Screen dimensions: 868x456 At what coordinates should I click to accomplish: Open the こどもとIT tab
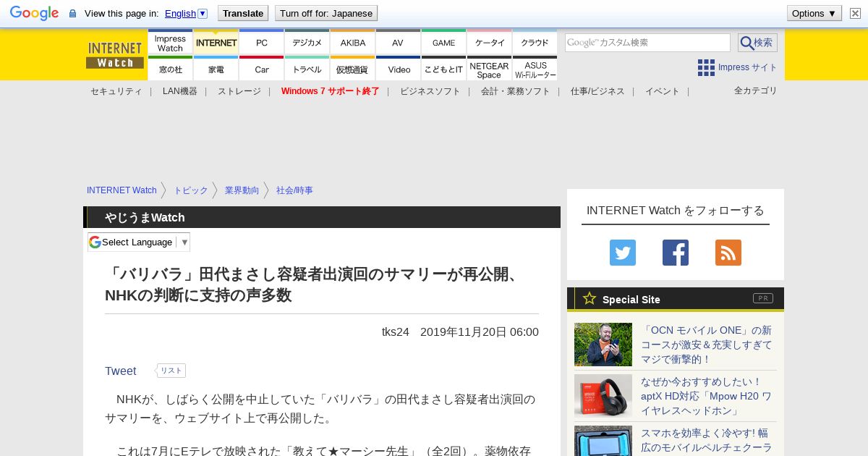[443, 69]
